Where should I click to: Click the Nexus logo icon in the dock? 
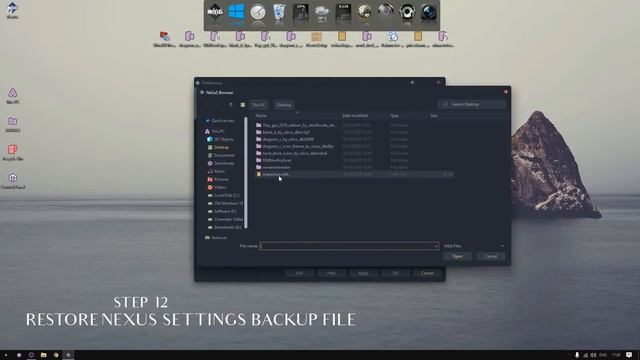(x=215, y=12)
